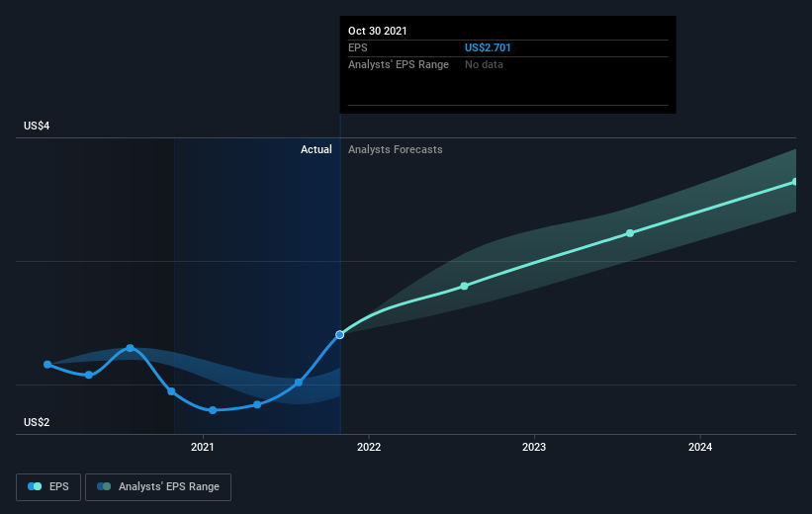
Task: Click the first forecast point after 2022
Action: click(x=465, y=286)
